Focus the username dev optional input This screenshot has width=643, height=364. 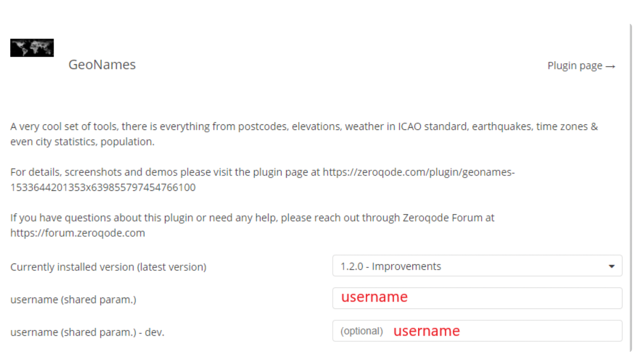(x=477, y=331)
